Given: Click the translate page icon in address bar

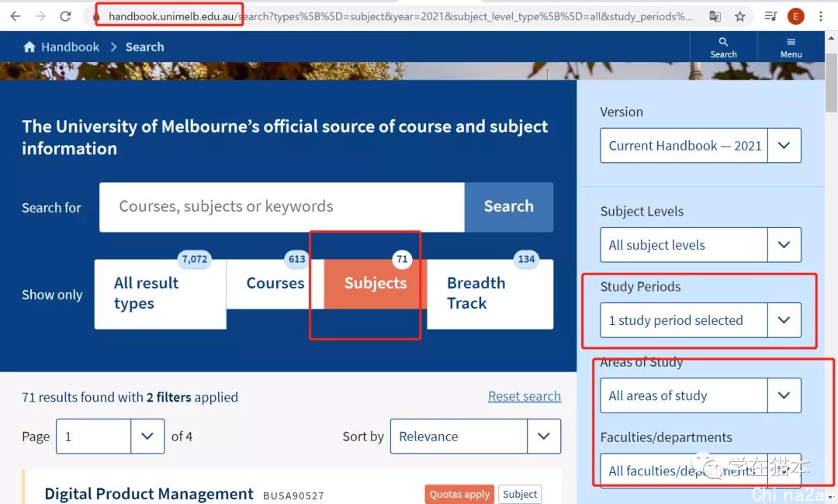Looking at the screenshot, I should (715, 16).
